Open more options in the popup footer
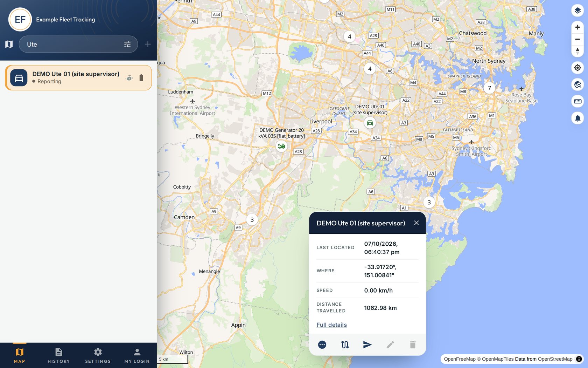Screen dimensions: 588x368 [x=322, y=345]
